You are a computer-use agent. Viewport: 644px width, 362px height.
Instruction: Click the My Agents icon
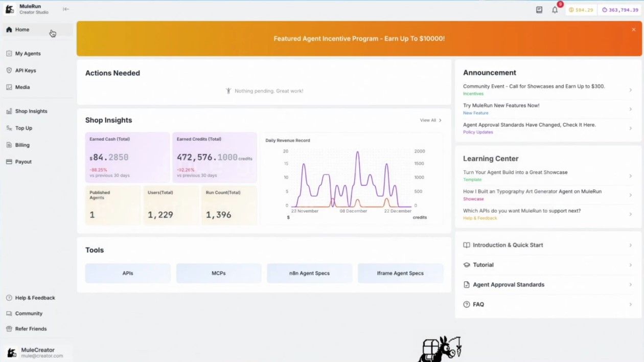(x=9, y=53)
